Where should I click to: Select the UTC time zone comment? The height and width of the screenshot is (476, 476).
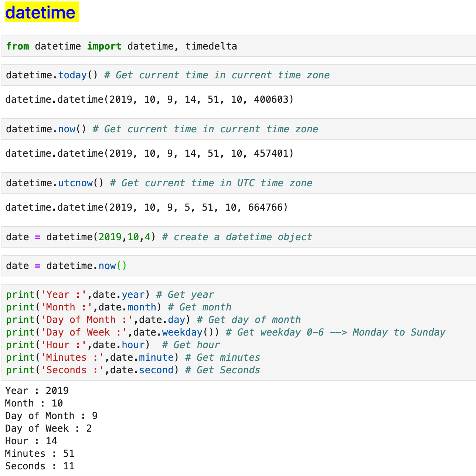tap(211, 183)
